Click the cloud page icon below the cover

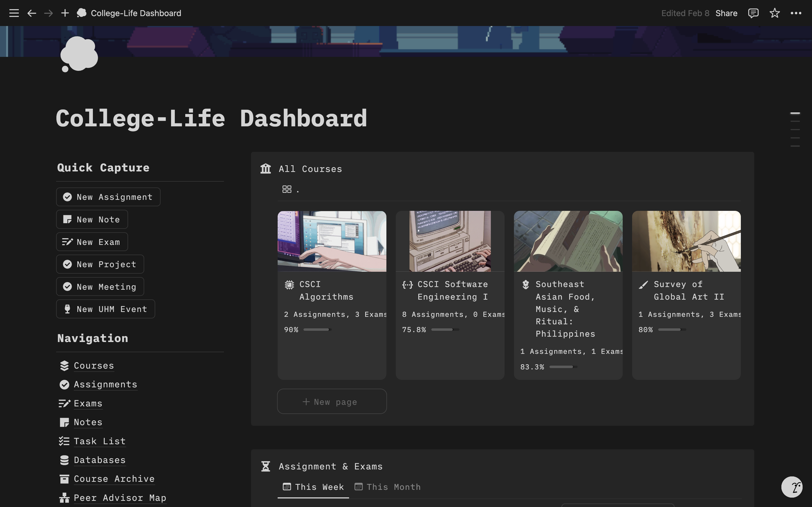pos(79,54)
